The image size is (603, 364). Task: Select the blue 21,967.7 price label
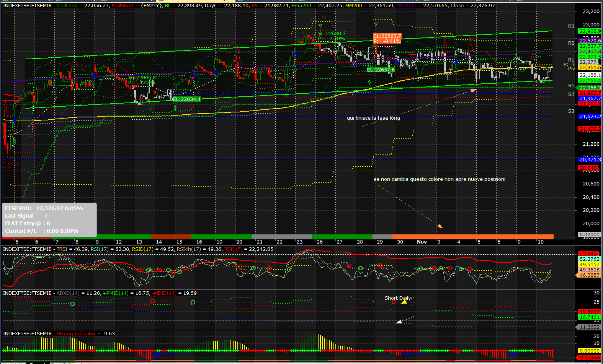(590, 98)
